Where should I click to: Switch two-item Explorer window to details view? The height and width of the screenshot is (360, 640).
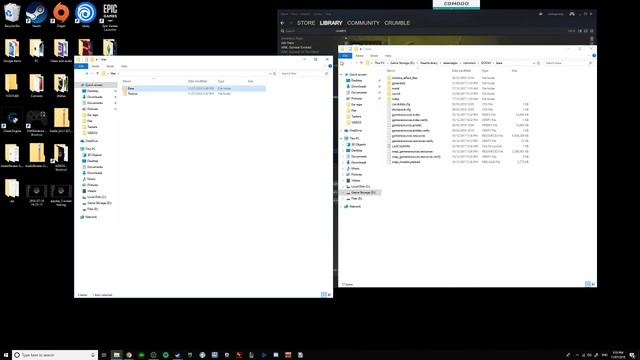[x=323, y=294]
